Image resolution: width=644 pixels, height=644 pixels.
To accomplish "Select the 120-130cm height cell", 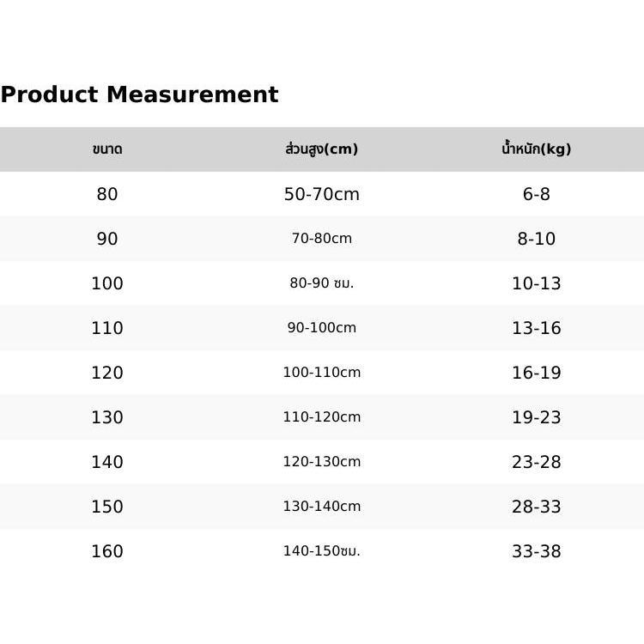I will point(321,462).
